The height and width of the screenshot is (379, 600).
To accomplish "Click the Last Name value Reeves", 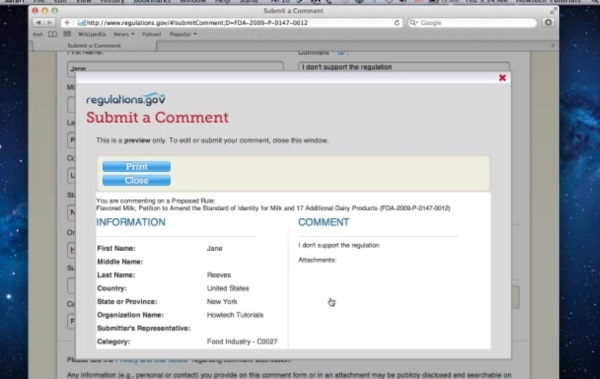I will (219, 275).
